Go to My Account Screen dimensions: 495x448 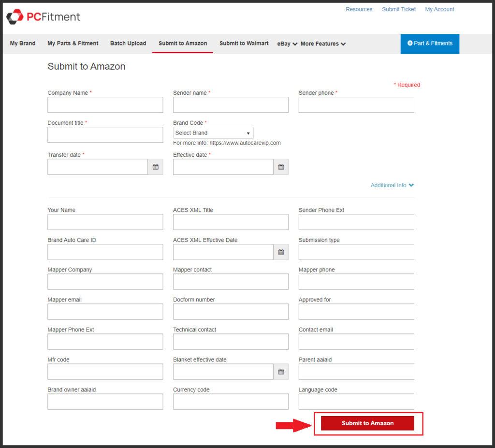pos(439,9)
